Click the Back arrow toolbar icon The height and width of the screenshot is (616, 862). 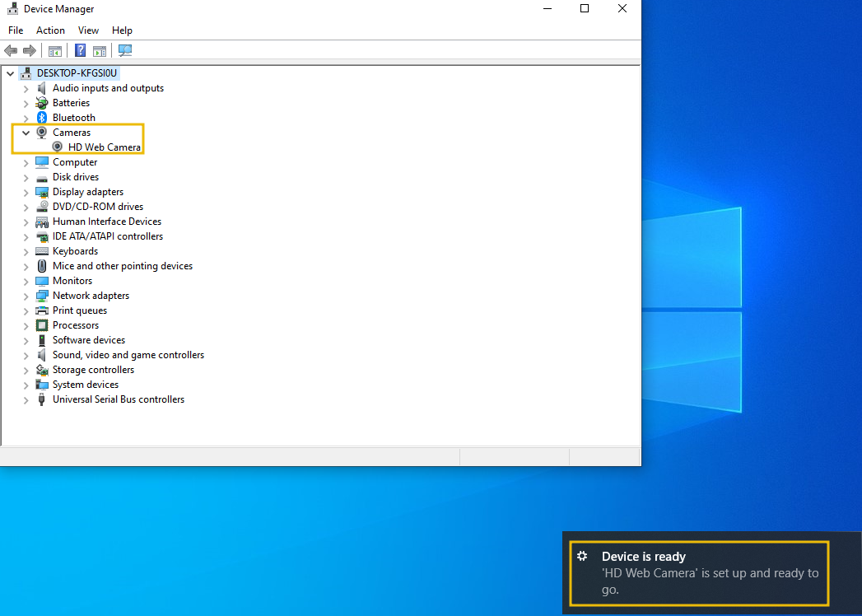11,50
